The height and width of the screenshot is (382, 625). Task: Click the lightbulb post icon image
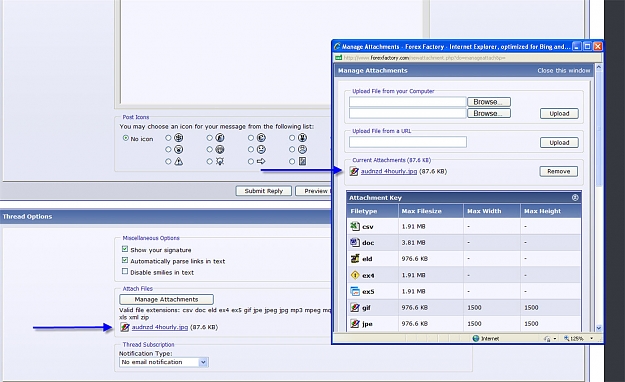[x=220, y=161]
